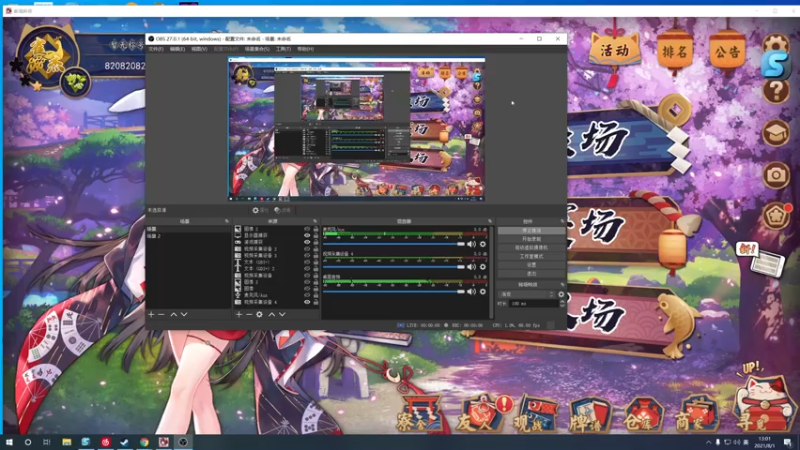The height and width of the screenshot is (450, 800).
Task: Click the camera screenshot icon in game
Action: point(776,175)
